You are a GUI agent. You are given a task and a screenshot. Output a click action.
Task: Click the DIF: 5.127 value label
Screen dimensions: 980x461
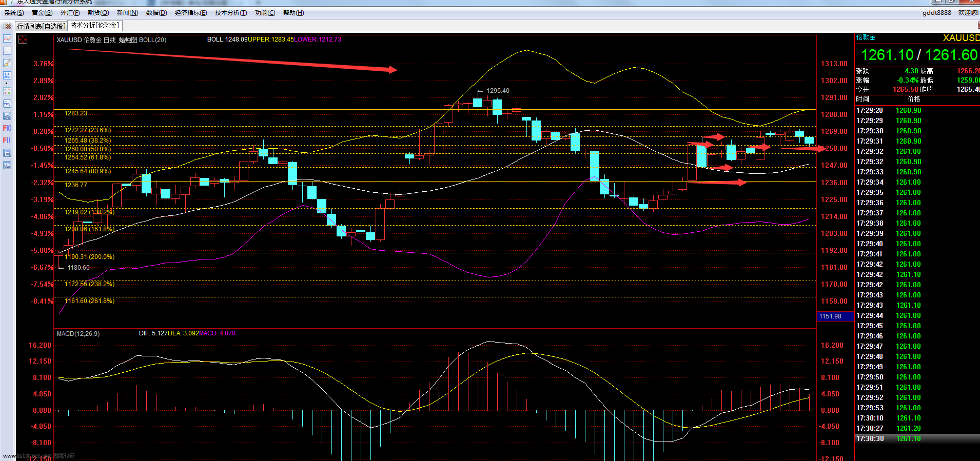coord(153,333)
